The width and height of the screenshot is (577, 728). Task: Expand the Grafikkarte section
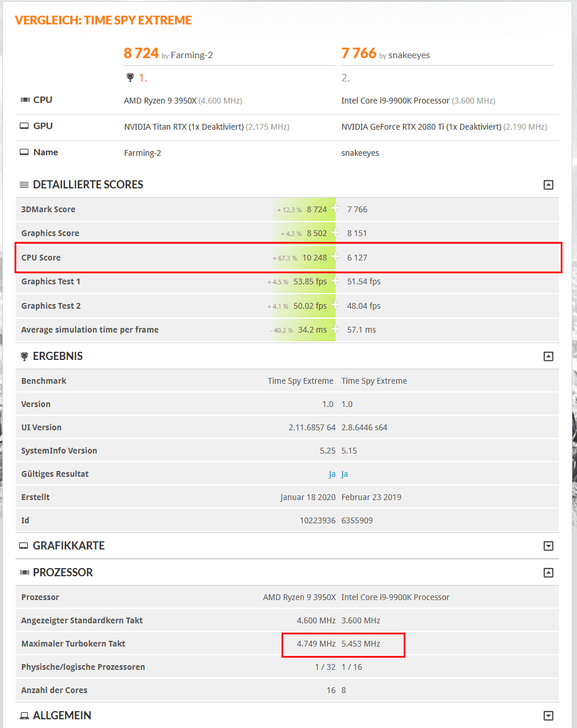(x=548, y=546)
